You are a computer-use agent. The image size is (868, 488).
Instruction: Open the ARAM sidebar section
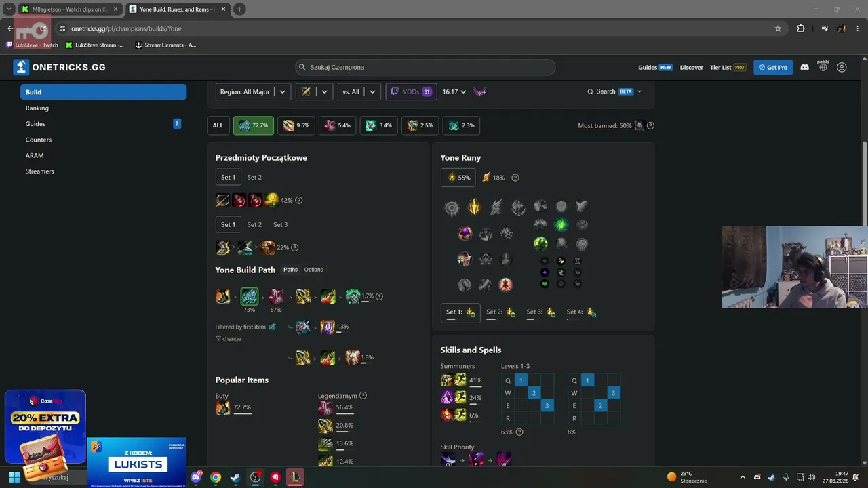(x=103, y=155)
